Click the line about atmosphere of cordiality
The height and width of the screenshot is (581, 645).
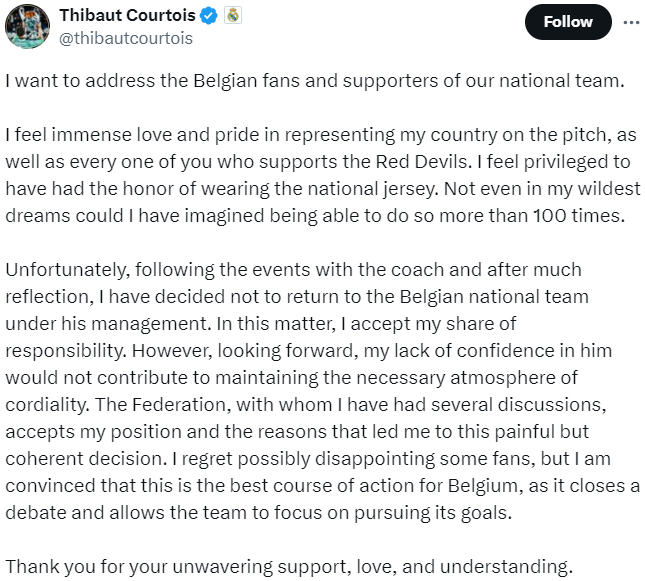coord(291,378)
